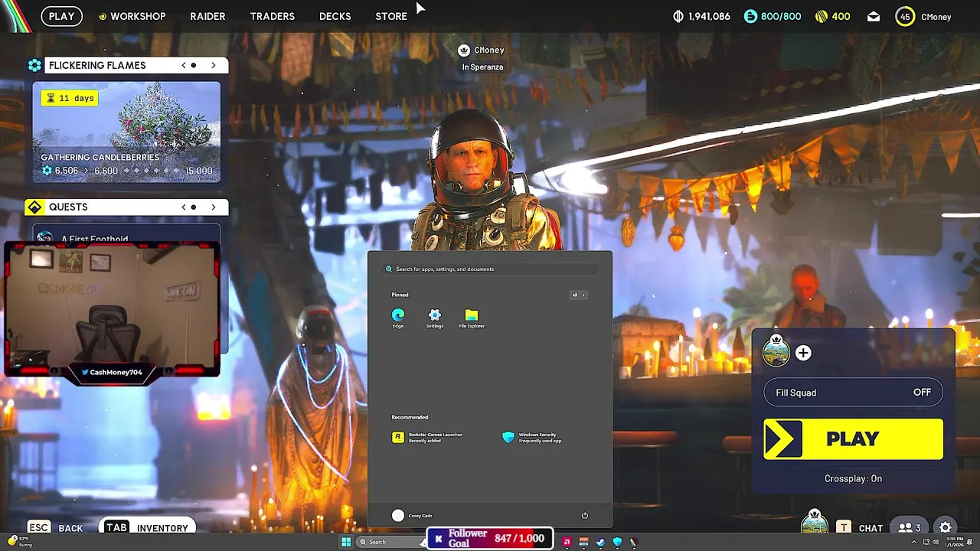980x551 pixels.
Task: Click the coin currency icon by 1,941,086
Action: [x=678, y=16]
